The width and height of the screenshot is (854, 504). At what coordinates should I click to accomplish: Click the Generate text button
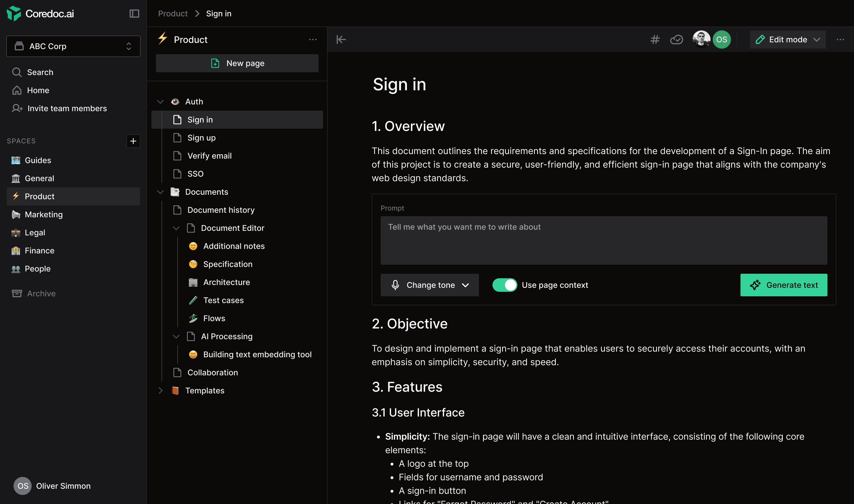[x=783, y=285]
